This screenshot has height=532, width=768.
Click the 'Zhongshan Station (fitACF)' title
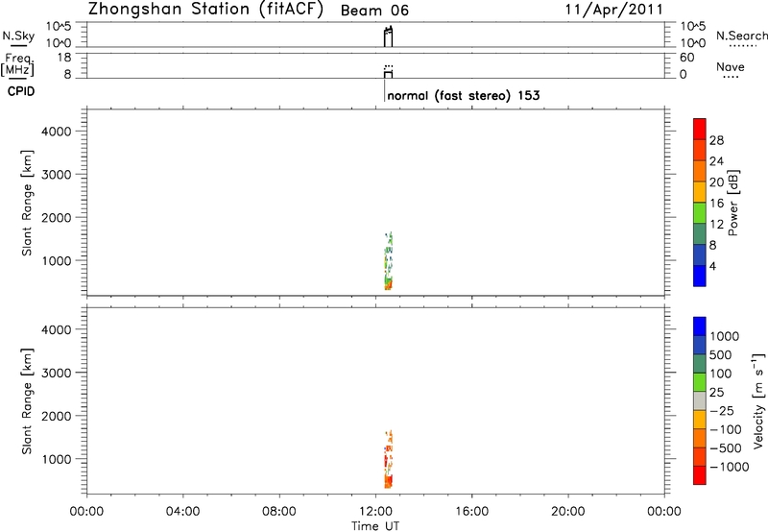click(205, 10)
